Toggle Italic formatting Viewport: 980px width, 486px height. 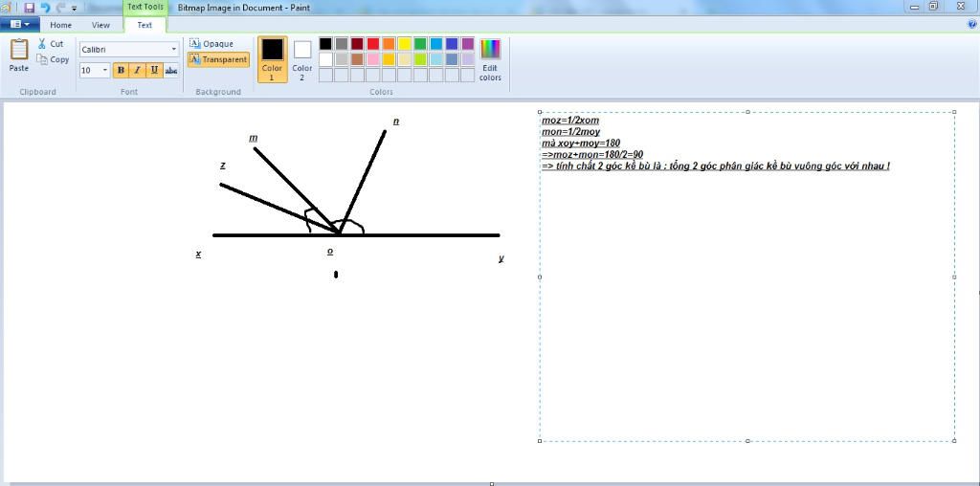coord(137,71)
